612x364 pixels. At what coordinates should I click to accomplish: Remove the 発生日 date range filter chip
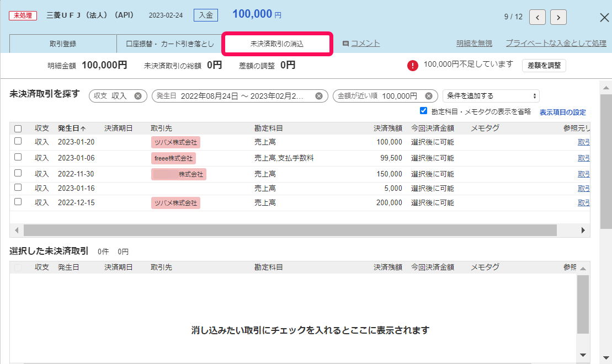[x=319, y=96]
